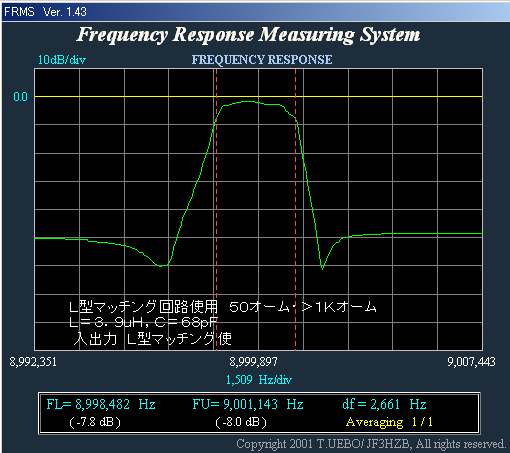
Task: Click the FRMS Ver. 1.43 title bar
Action: click(256, 12)
